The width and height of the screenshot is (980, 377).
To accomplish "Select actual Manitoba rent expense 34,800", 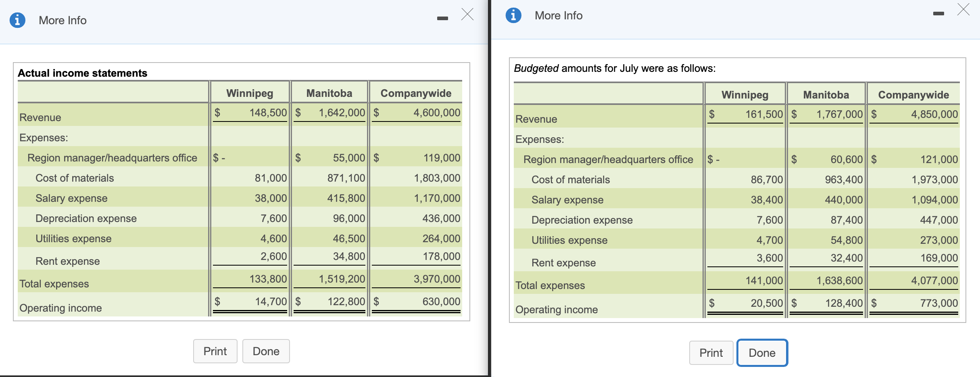I will 349,256.
